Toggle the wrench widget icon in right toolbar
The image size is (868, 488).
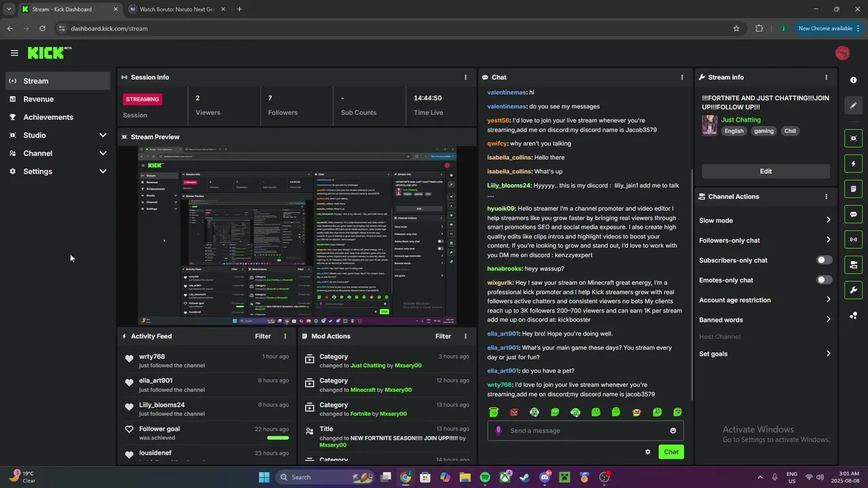(x=853, y=290)
